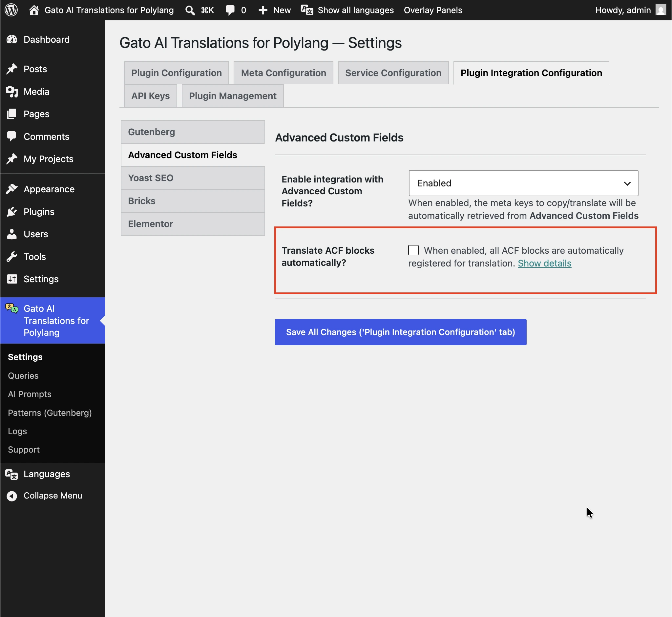Click the Posts pin icon

coord(12,69)
